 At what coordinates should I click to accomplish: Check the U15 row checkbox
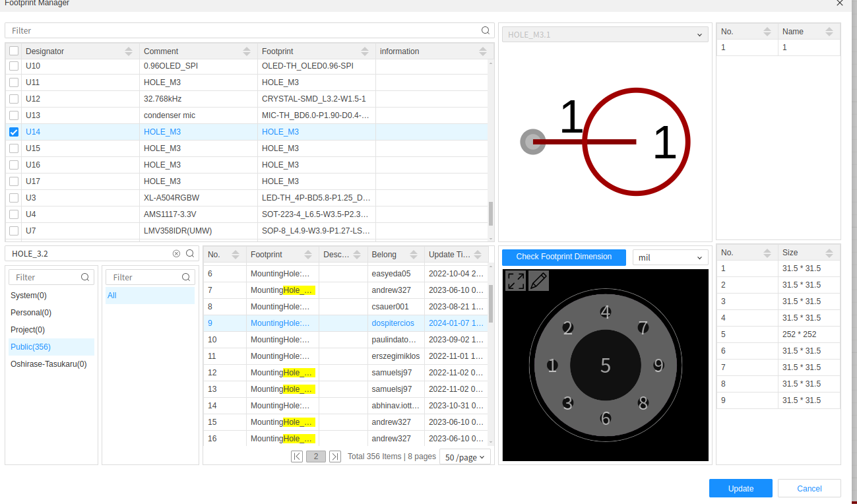14,148
